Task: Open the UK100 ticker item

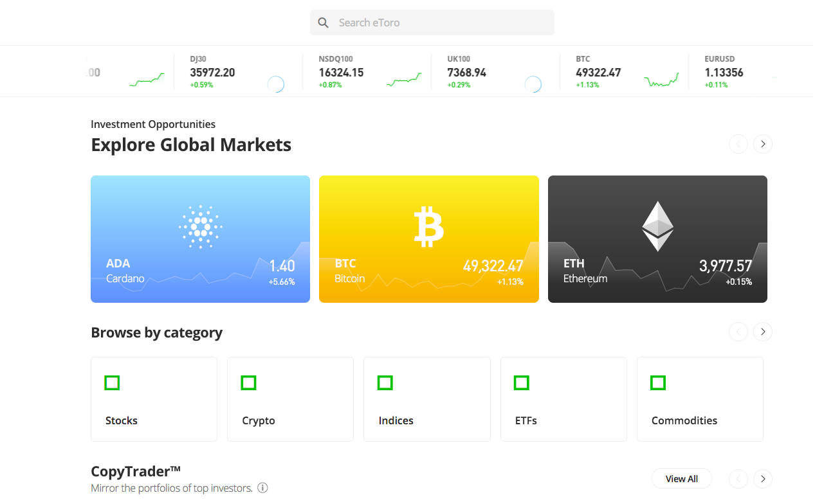Action: click(495, 71)
